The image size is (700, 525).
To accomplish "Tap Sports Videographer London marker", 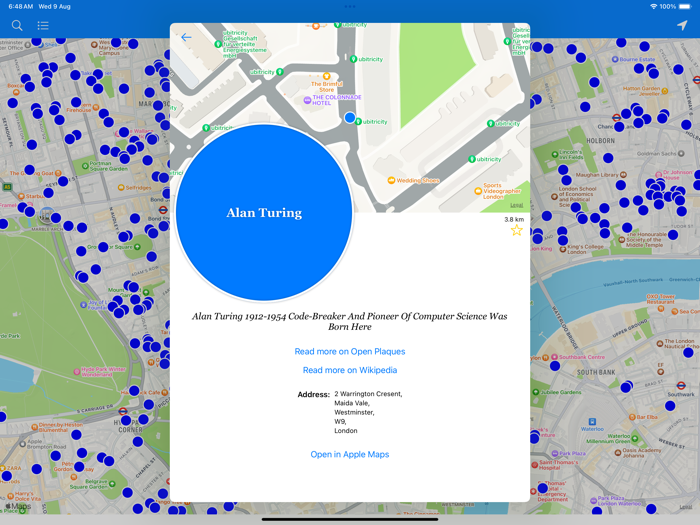I will (x=478, y=191).
